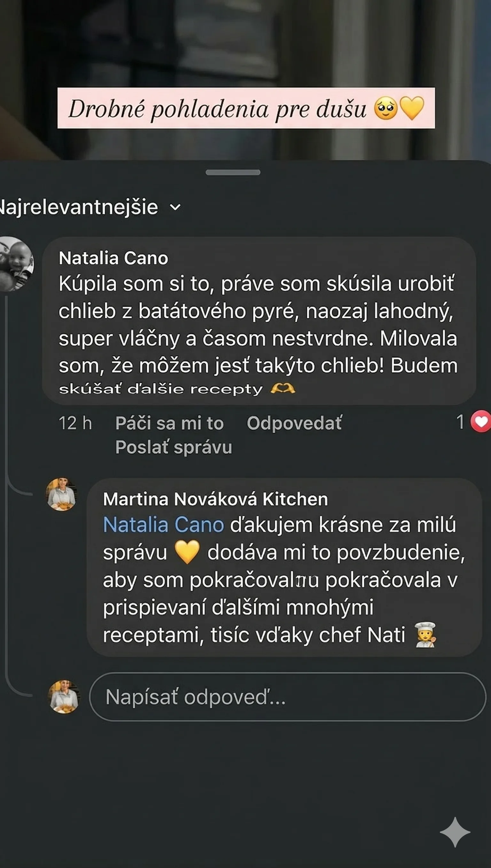
Task: Tap the chef emoji in Martina's reply
Action: [x=425, y=635]
